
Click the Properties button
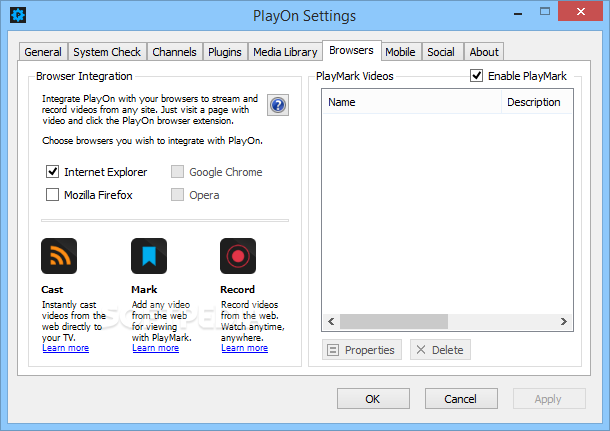[362, 350]
